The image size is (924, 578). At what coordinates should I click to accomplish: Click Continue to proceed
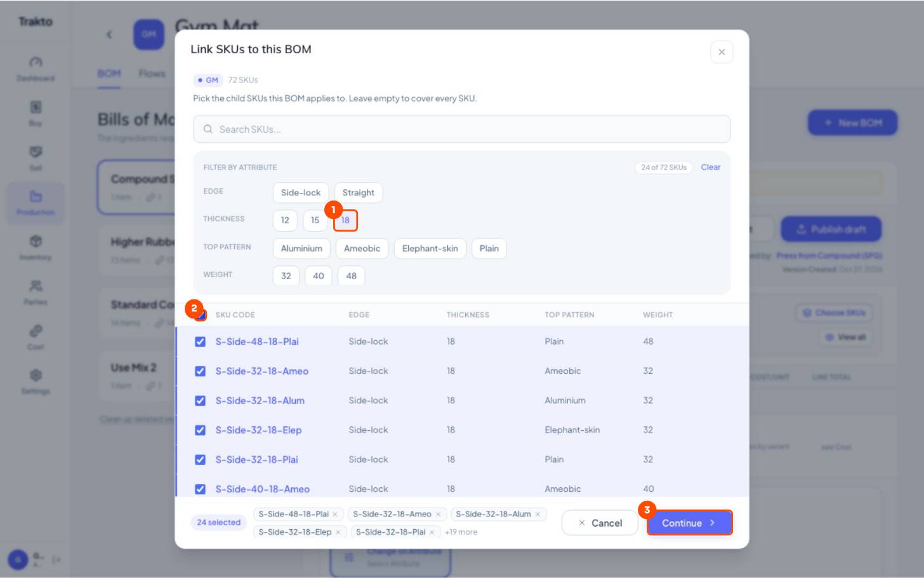tap(689, 523)
